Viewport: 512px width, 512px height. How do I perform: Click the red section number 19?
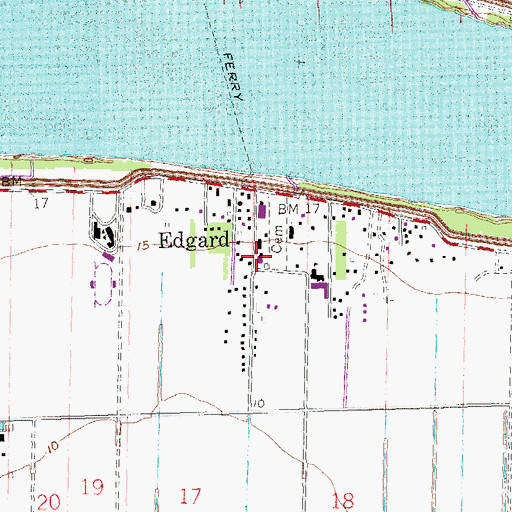click(92, 487)
